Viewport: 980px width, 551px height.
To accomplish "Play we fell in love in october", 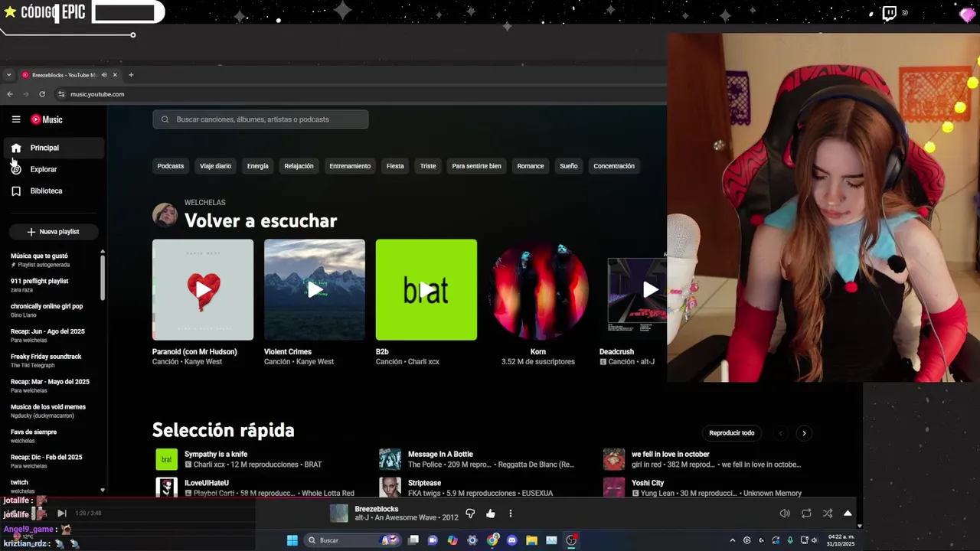I will click(614, 459).
